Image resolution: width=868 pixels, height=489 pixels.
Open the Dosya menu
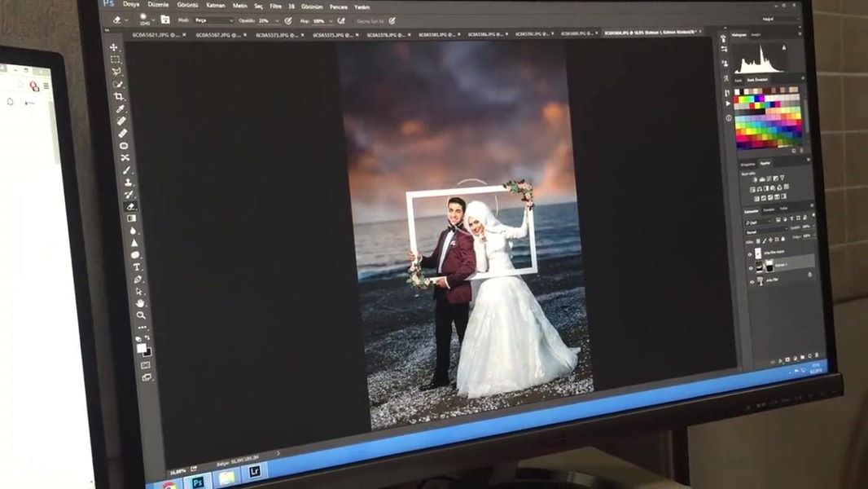pyautogui.click(x=131, y=4)
